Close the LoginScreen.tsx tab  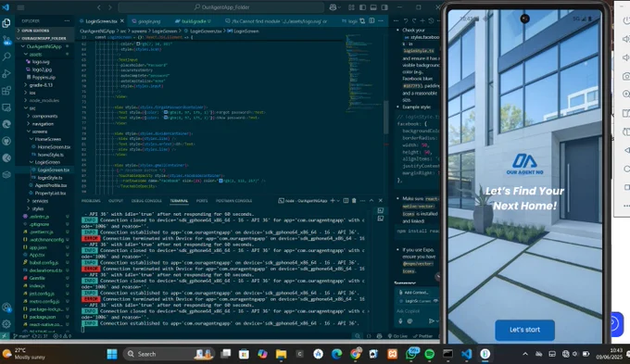tap(122, 21)
